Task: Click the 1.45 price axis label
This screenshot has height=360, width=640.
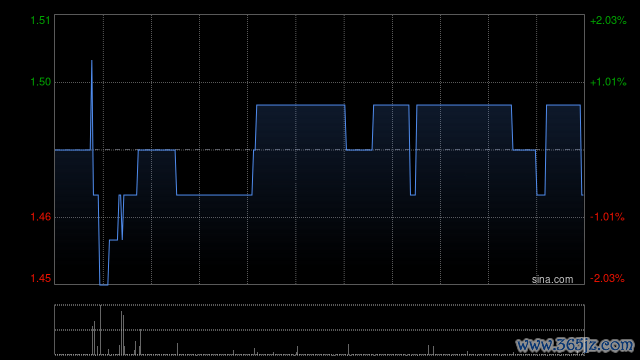Action: click(41, 278)
